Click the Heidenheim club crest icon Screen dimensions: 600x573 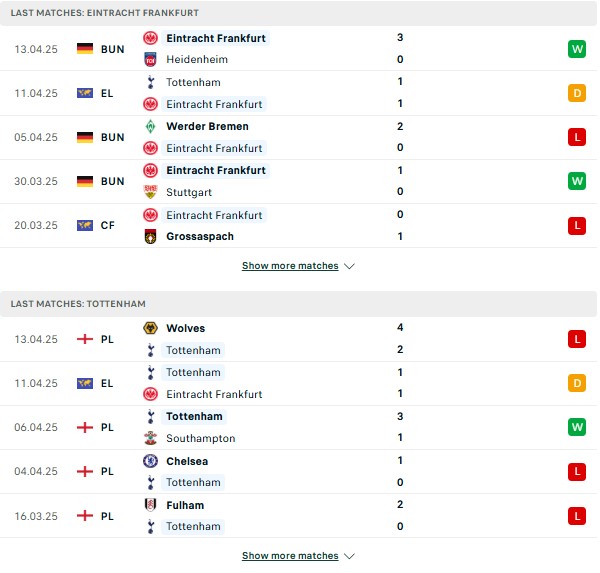click(150, 60)
